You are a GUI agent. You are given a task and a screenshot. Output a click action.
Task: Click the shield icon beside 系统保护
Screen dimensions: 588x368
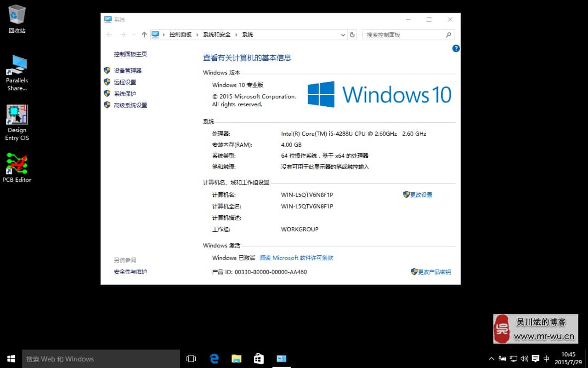(107, 93)
